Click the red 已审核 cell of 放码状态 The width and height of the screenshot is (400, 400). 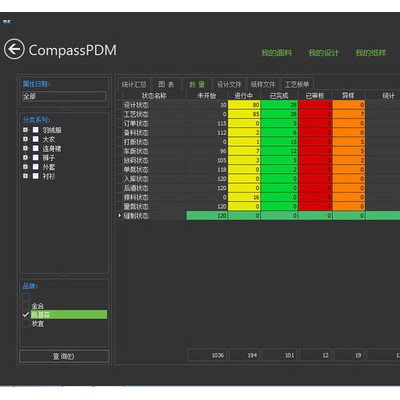[x=315, y=160]
